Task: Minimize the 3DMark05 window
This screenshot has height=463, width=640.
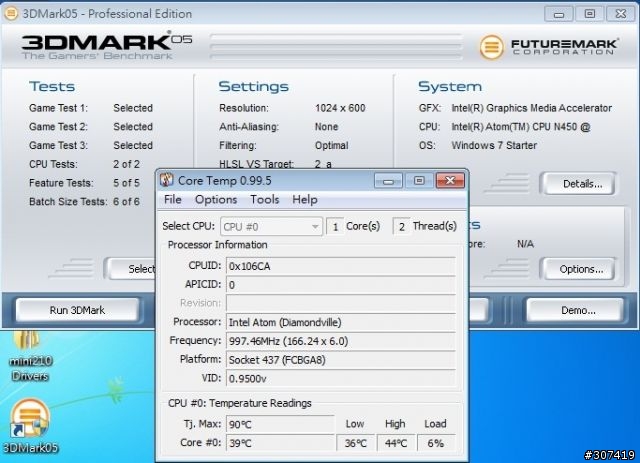Action: [x=559, y=14]
